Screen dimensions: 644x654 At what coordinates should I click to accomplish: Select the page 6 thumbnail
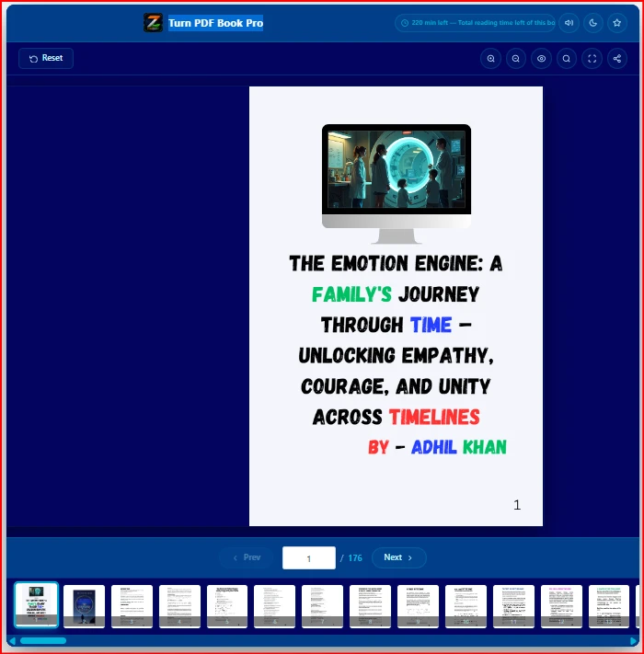pyautogui.click(x=274, y=606)
